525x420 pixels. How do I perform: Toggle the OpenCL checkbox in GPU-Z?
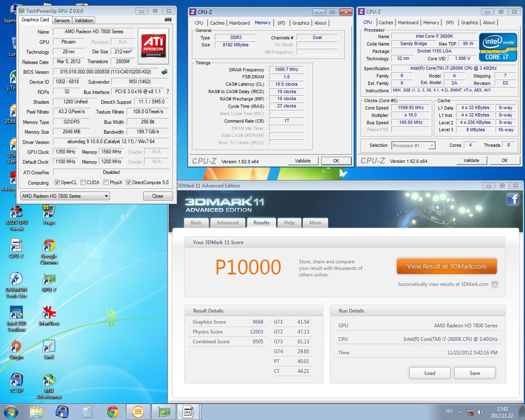coord(57,183)
